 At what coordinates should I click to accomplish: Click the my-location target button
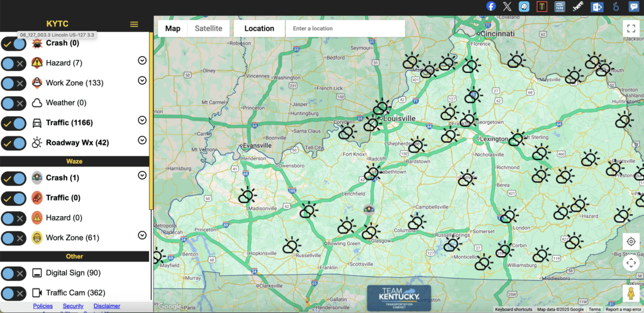pyautogui.click(x=631, y=242)
